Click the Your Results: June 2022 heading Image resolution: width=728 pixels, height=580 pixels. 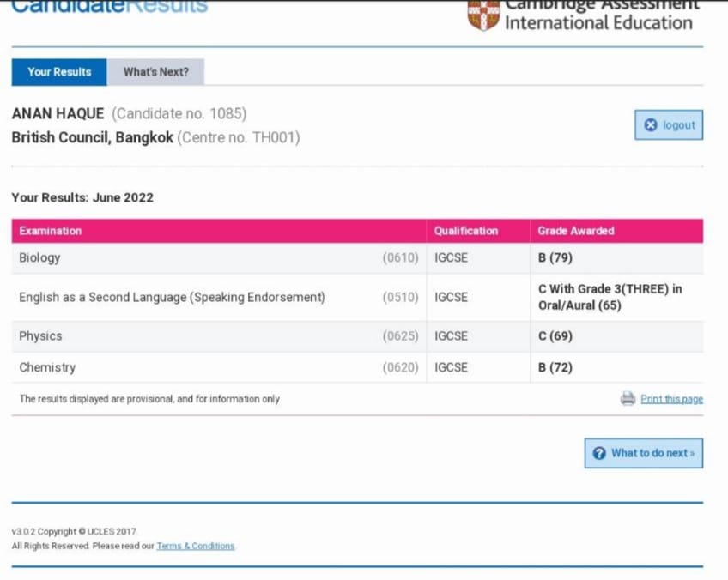click(x=82, y=197)
